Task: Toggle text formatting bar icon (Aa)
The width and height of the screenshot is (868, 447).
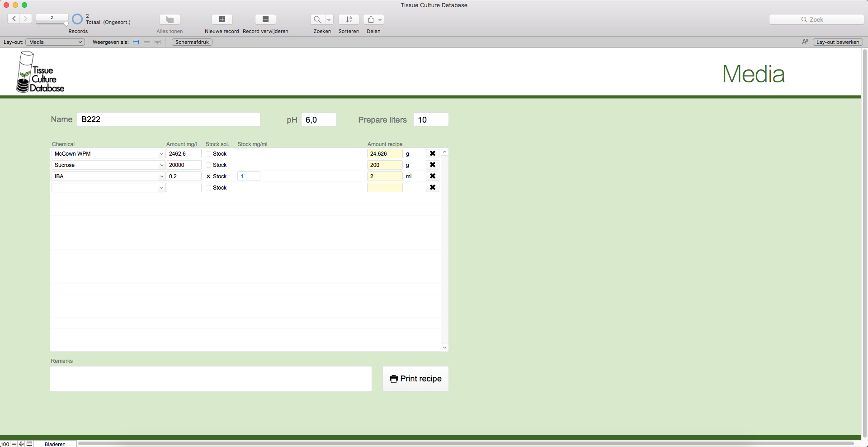Action: 805,42
